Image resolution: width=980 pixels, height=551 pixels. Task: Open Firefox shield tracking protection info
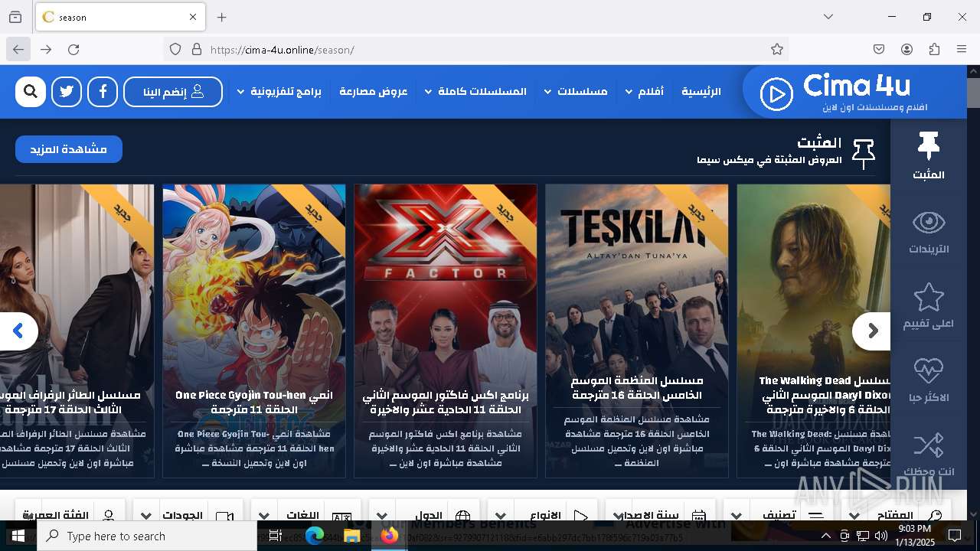[x=175, y=49]
